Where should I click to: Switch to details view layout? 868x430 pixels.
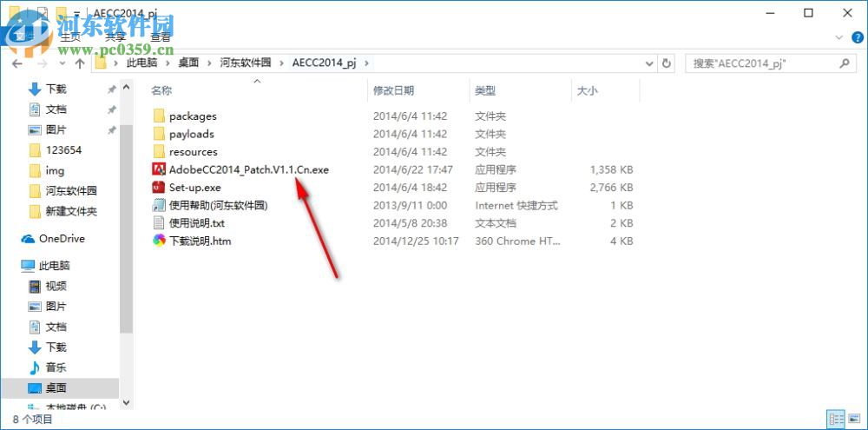click(836, 419)
